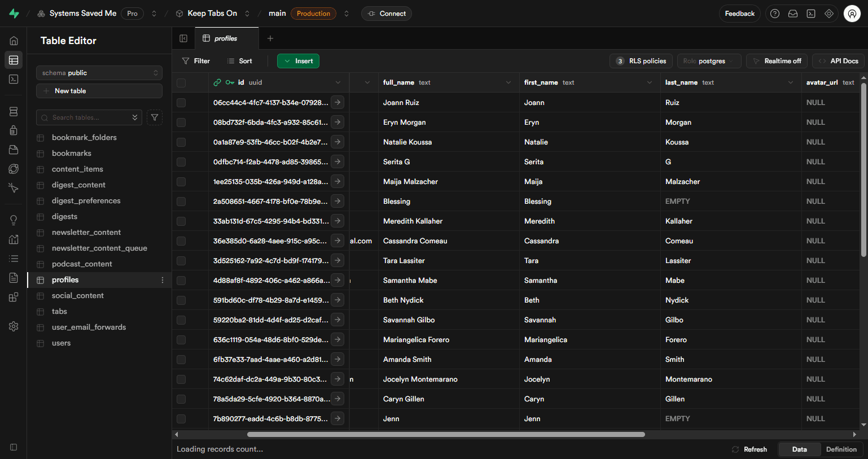Open the schema public dropdown
Viewport: 868px width, 459px height.
[x=99, y=73]
